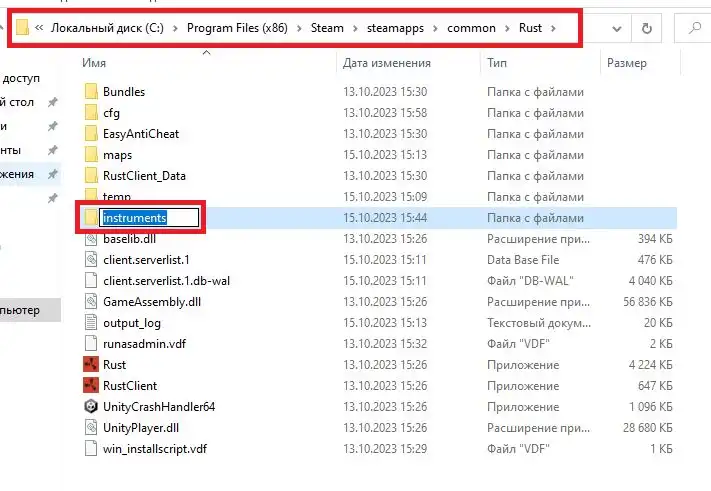Select the RustClient_Data folder name
Screen dimensions: 711x491
(x=144, y=175)
